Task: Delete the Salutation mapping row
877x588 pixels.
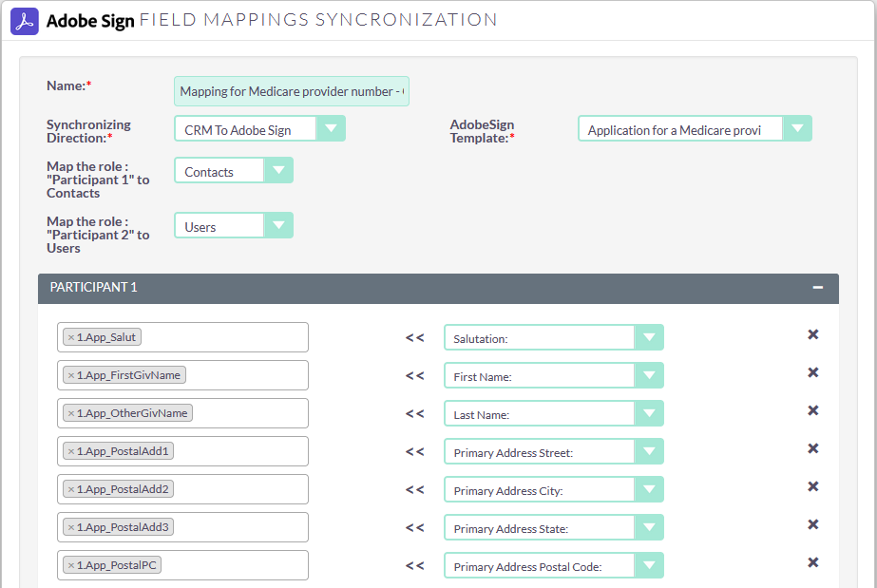Action: [813, 334]
